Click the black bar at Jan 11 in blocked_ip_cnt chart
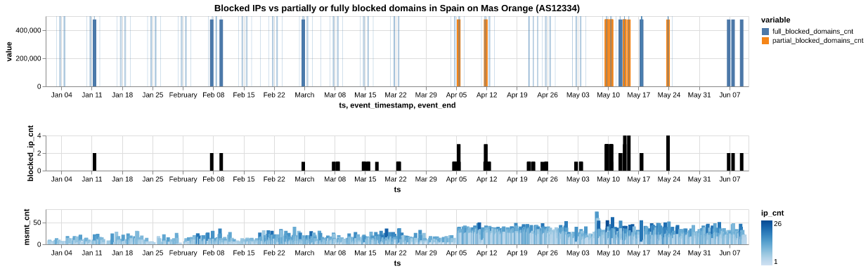The image size is (868, 271). tap(94, 161)
